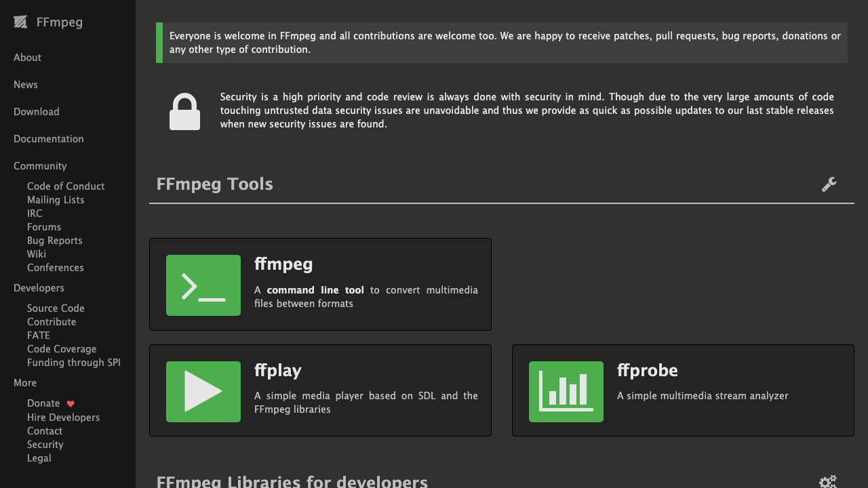Open the FATE link

tap(39, 335)
